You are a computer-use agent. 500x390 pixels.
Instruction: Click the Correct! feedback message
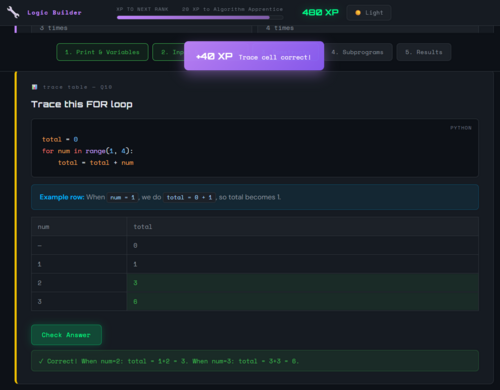(255, 361)
